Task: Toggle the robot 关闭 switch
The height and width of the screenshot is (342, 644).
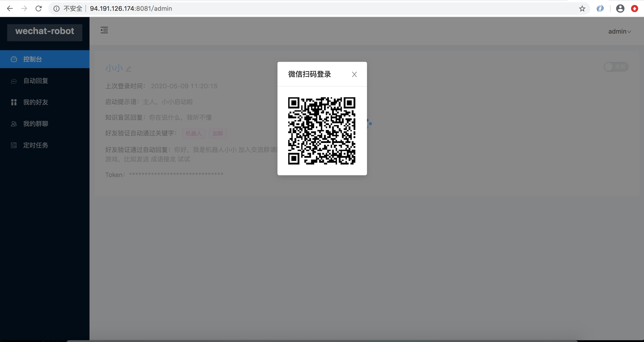Action: tap(616, 67)
